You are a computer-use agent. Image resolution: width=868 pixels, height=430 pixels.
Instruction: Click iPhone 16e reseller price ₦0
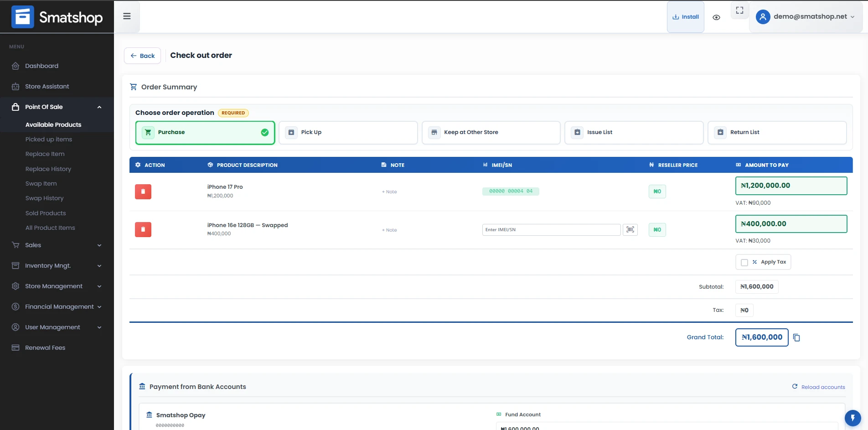click(657, 229)
